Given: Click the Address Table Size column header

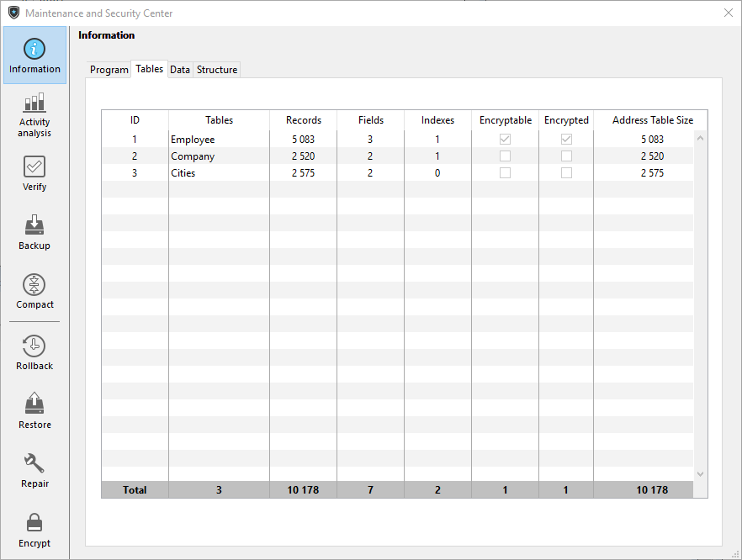Looking at the screenshot, I should [652, 120].
